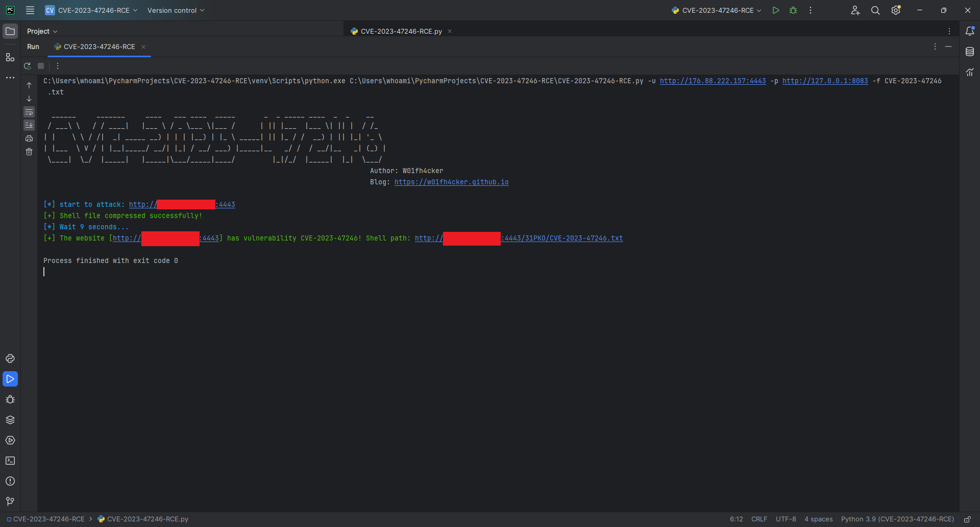Change CRLF line separator

point(759,519)
